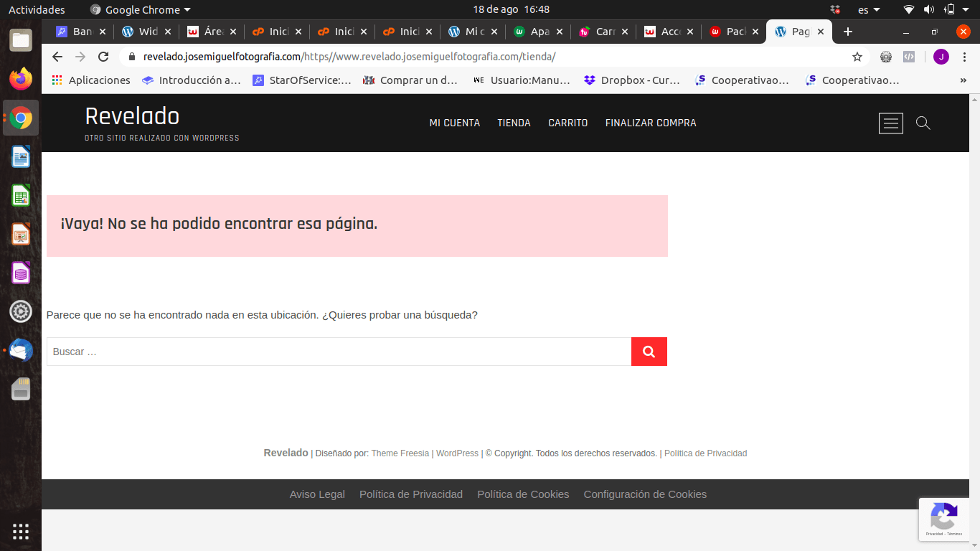
Task: Go back with the browser back arrow
Action: (x=57, y=57)
